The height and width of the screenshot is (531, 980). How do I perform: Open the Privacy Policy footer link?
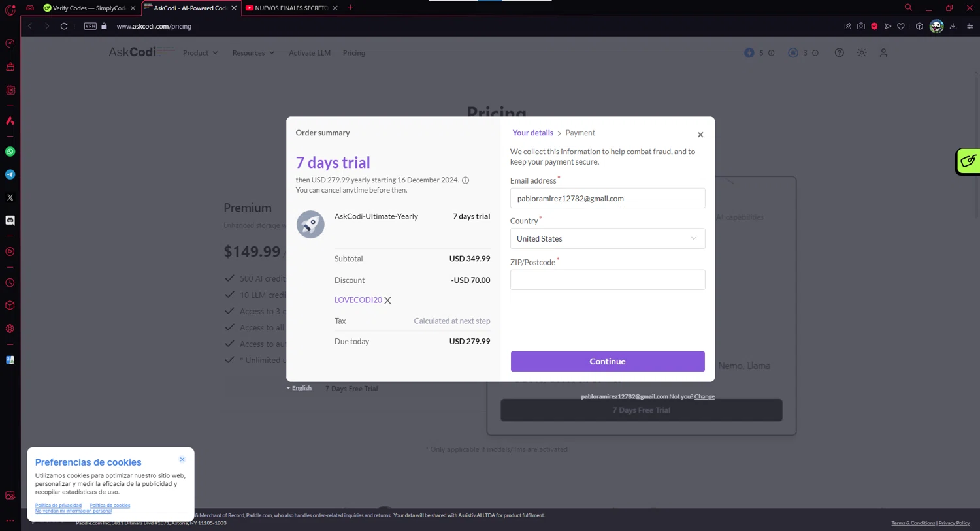pos(954,523)
